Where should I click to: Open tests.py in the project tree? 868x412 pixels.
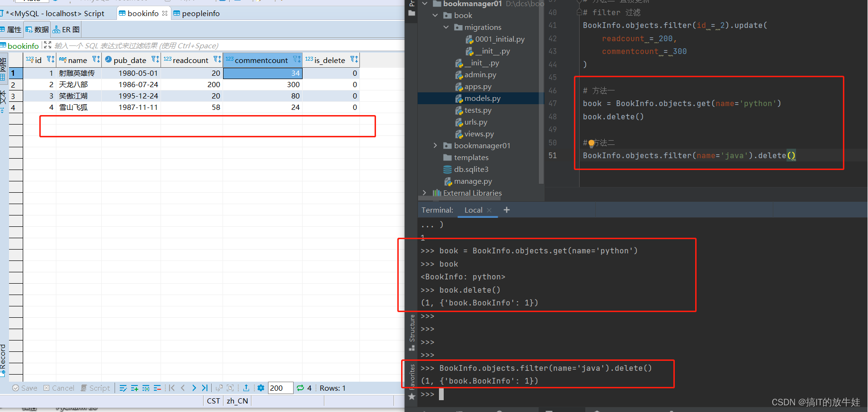[x=474, y=110]
